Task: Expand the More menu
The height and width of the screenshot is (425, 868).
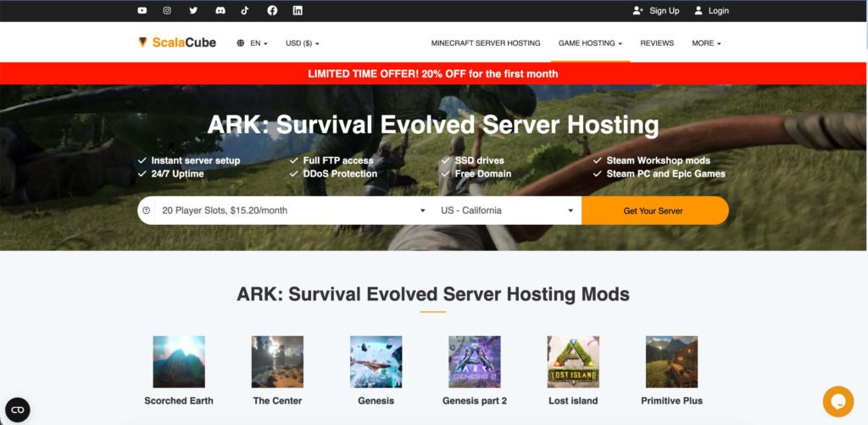Action: 706,43
